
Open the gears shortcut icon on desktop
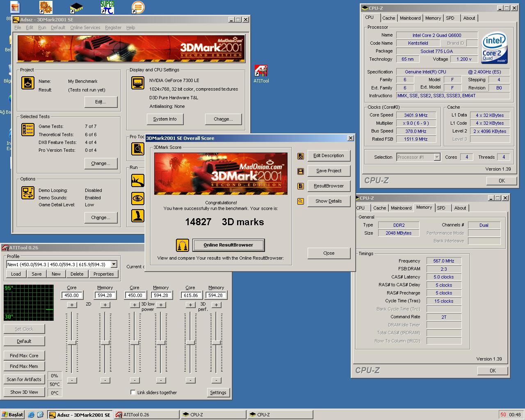tap(46, 7)
